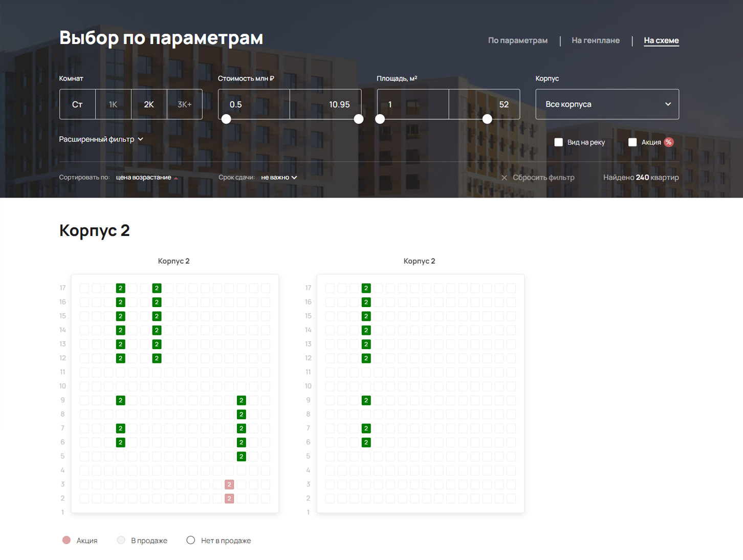The image size is (743, 560).
Task: Select floor 15 green apartment, right building
Action: pos(366,316)
